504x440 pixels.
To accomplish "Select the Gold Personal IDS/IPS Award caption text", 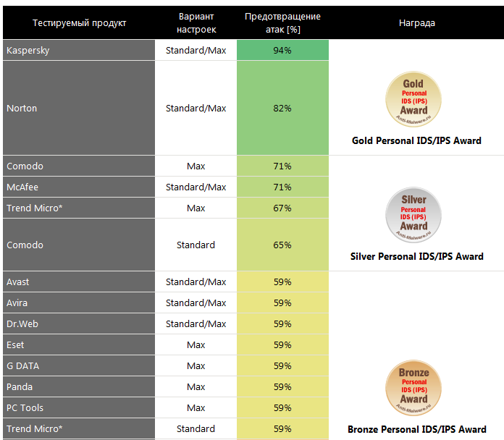I will tap(416, 140).
